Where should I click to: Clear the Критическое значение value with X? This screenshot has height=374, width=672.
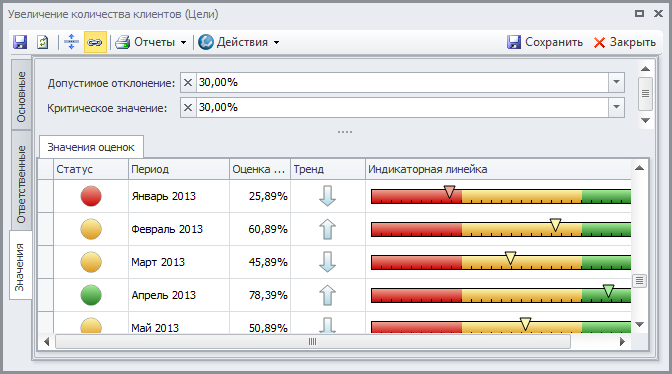[188, 107]
